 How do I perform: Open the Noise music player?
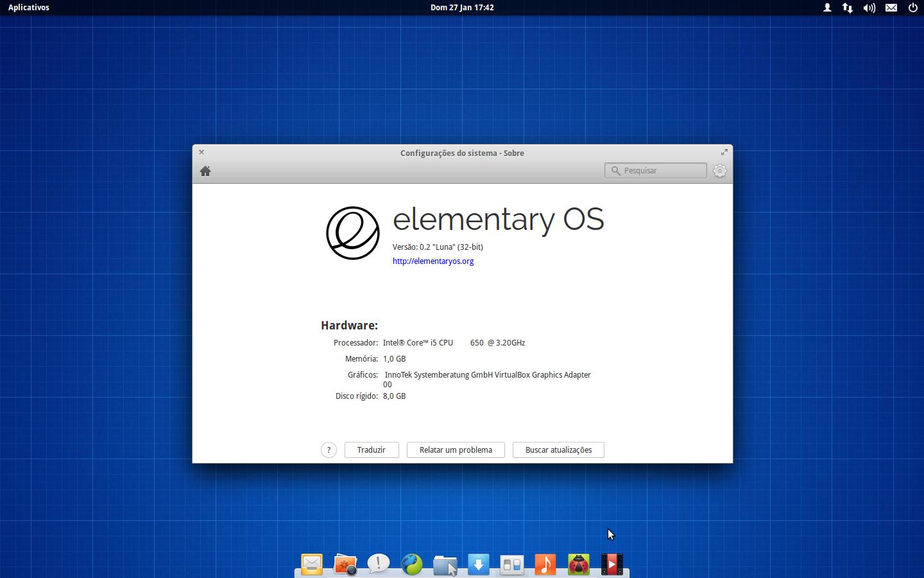545,564
